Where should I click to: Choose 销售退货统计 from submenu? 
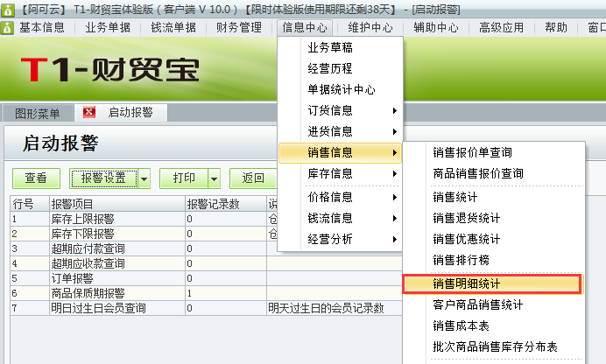494,218
